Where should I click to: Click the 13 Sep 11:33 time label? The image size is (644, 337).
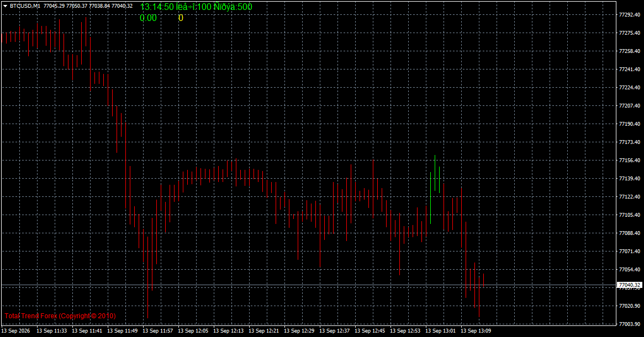[52, 331]
